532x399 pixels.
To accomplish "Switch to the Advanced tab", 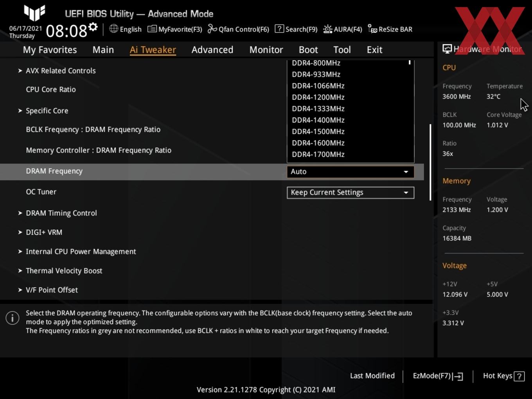I will pos(212,50).
